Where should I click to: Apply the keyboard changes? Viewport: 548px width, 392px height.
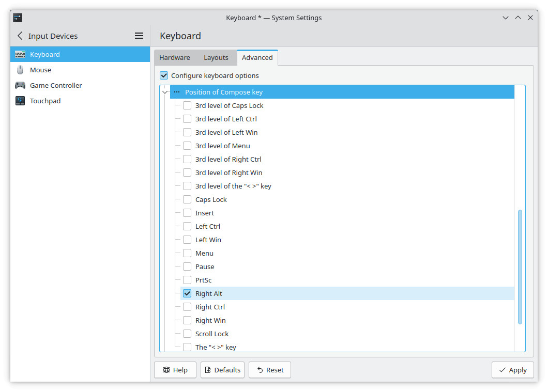(x=513, y=370)
